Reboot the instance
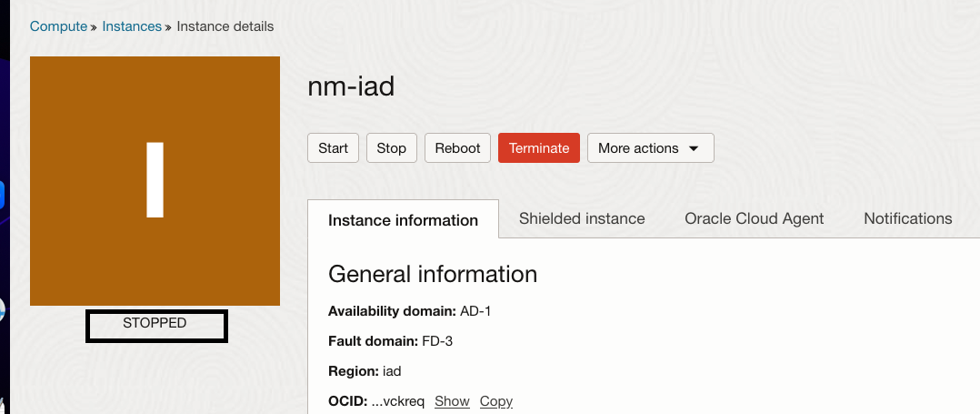The width and height of the screenshot is (980, 414). pyautogui.click(x=457, y=148)
